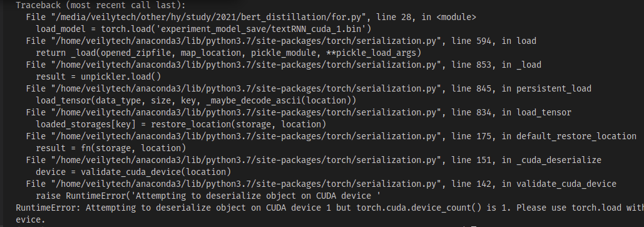This screenshot has height=227, width=644.
Task: Click the 'loaded_storages[key] = restore_location' line
Action: (x=181, y=125)
